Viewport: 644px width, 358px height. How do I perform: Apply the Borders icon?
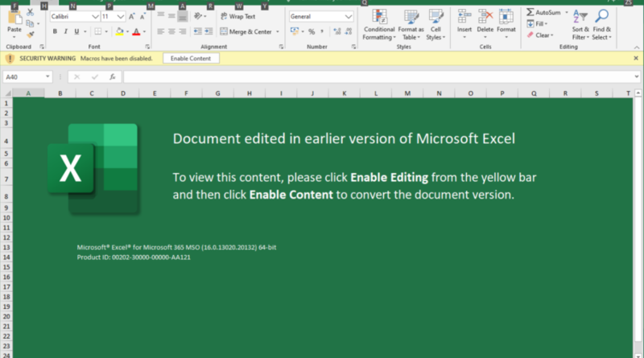[x=97, y=31]
